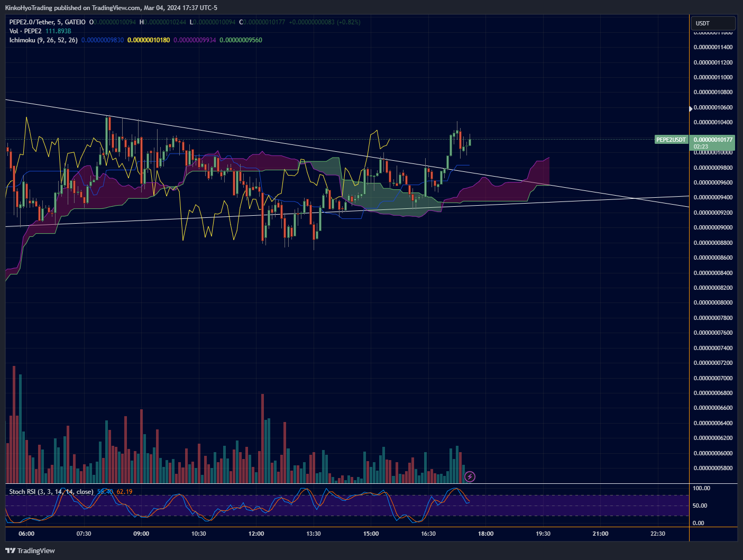Click the 0.00000007000 price scale label
Screen dimensions: 743x560
[x=713, y=378]
